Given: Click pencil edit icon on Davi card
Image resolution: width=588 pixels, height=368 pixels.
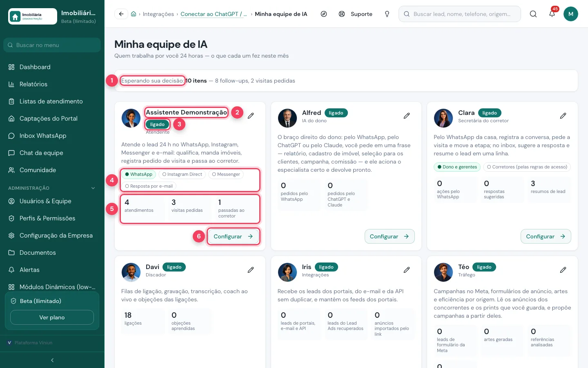Looking at the screenshot, I should point(251,270).
